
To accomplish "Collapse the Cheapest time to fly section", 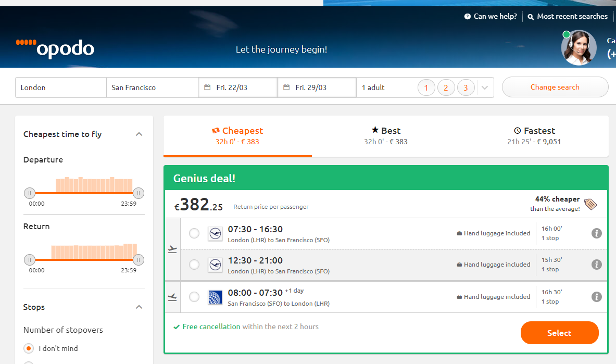I will point(139,134).
